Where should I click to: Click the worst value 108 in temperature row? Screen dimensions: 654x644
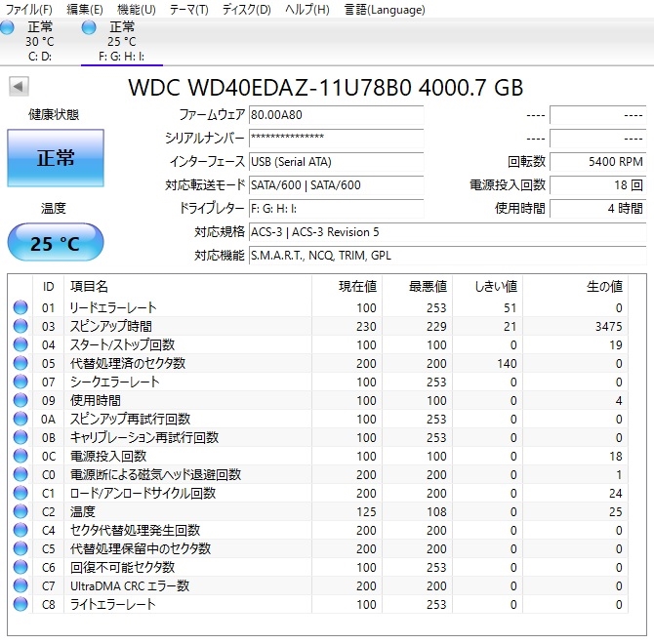tap(436, 512)
